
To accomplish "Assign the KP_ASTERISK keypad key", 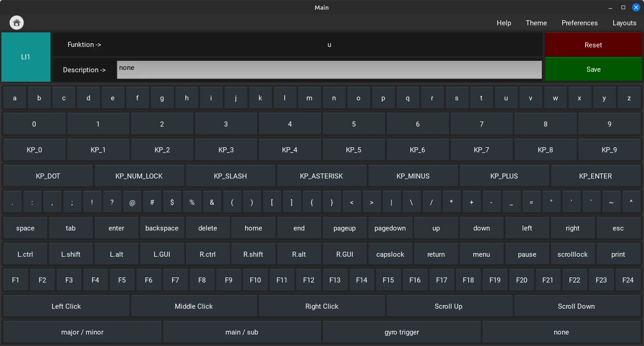I will point(322,176).
